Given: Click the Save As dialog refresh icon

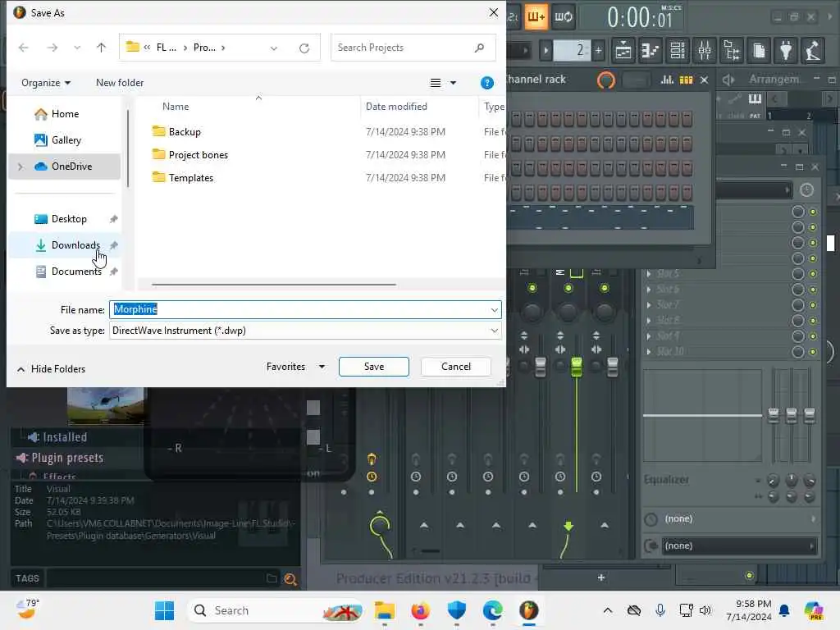Looking at the screenshot, I should [x=304, y=48].
